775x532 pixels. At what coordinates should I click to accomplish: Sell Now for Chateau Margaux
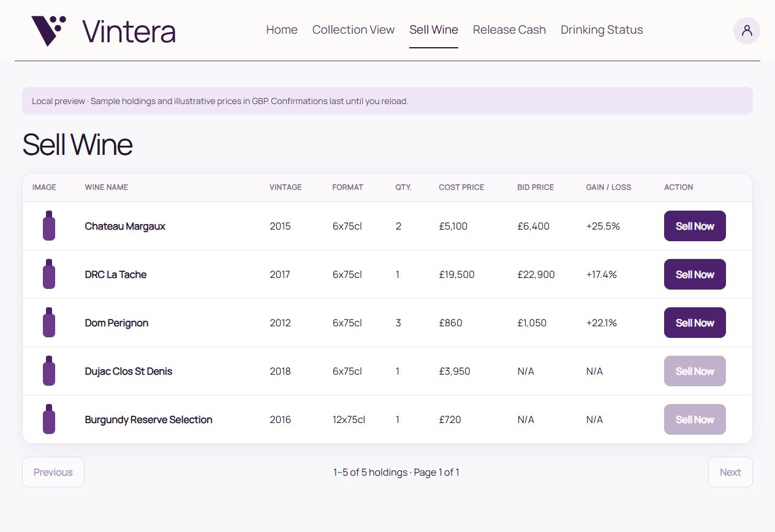pos(695,226)
